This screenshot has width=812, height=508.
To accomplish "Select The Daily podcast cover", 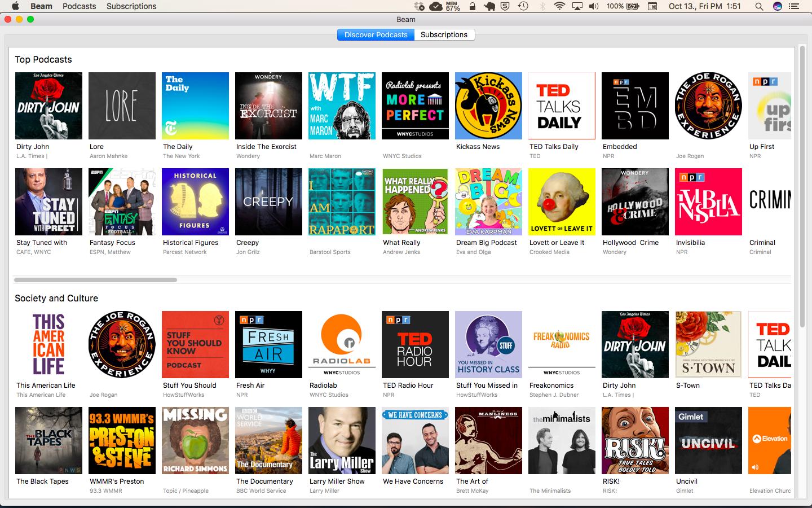I will point(195,106).
